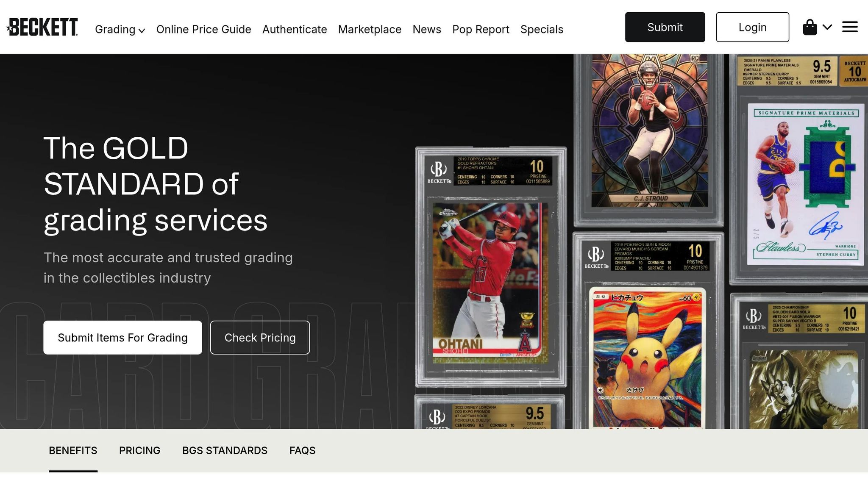Click the Super Saiyan Vegito gold card

pyautogui.click(x=799, y=361)
